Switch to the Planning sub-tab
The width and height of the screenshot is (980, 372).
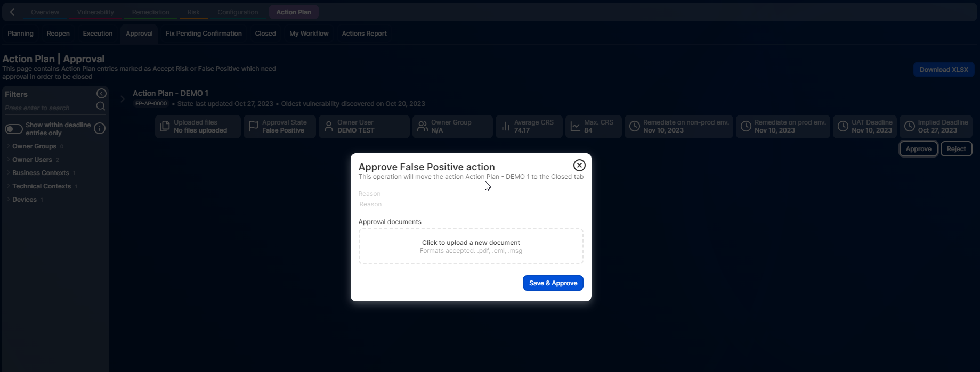[x=20, y=34]
